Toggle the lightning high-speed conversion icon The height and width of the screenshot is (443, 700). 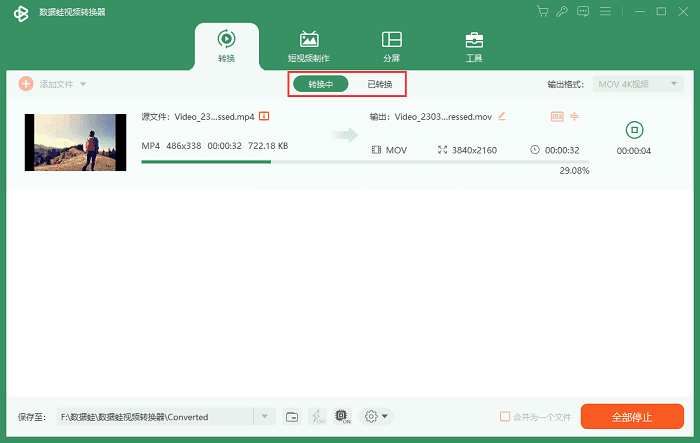(317, 416)
